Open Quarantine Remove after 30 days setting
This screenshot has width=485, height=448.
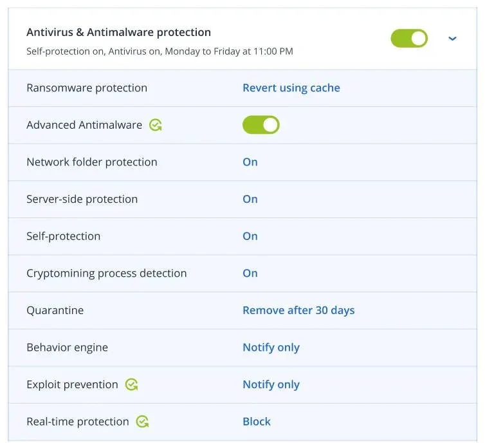tap(298, 310)
